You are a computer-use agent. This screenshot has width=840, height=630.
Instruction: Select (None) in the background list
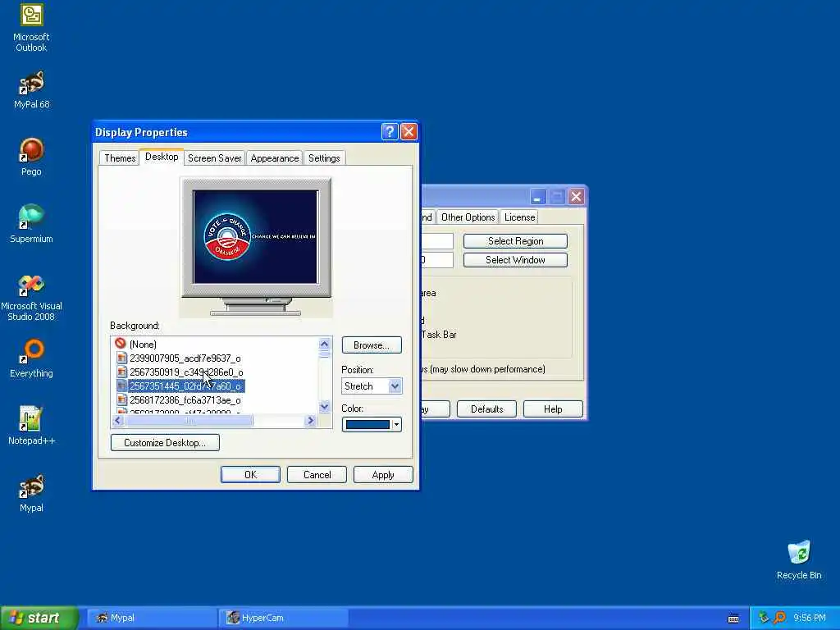(143, 344)
